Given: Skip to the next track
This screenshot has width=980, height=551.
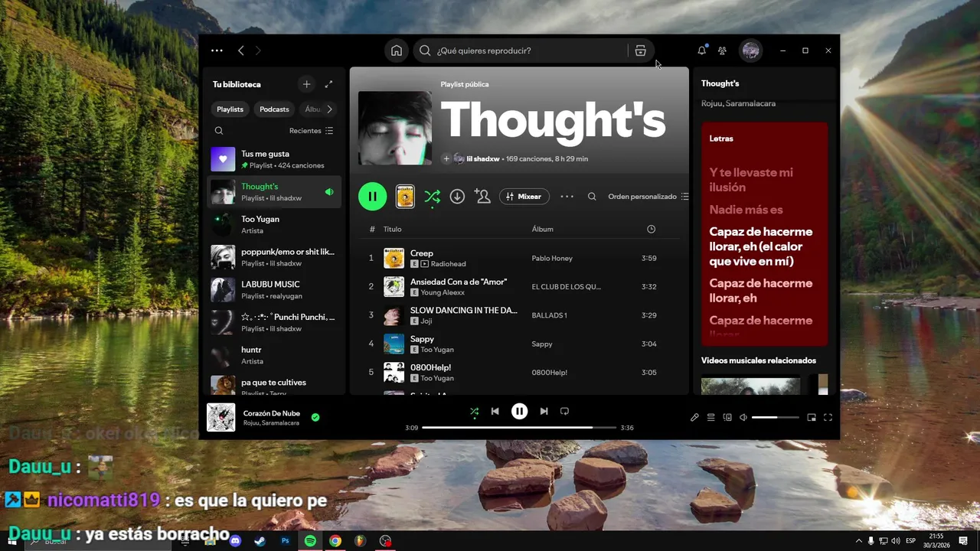Looking at the screenshot, I should click(x=544, y=411).
